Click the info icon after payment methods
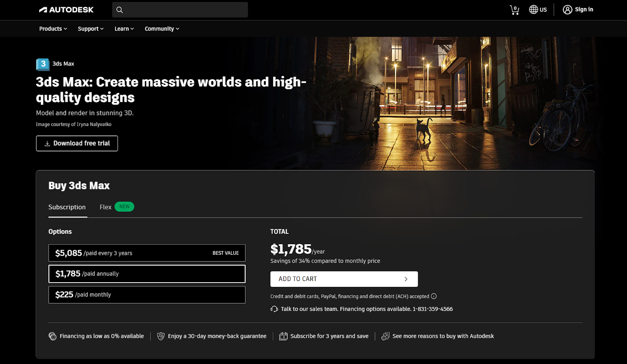Viewport: 627px width, 364px height. (x=434, y=296)
